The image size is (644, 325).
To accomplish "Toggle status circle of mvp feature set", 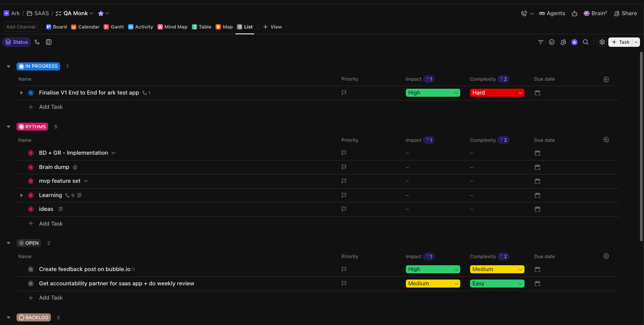I will [31, 181].
